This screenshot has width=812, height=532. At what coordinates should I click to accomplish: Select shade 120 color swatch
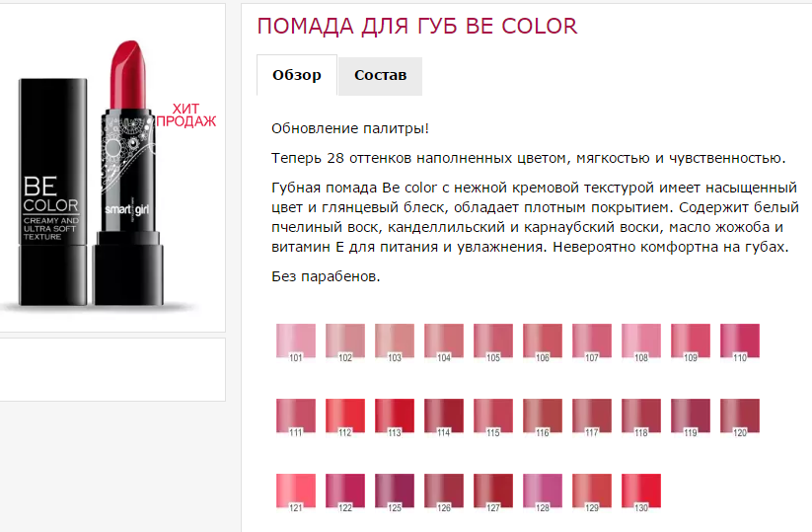740,417
